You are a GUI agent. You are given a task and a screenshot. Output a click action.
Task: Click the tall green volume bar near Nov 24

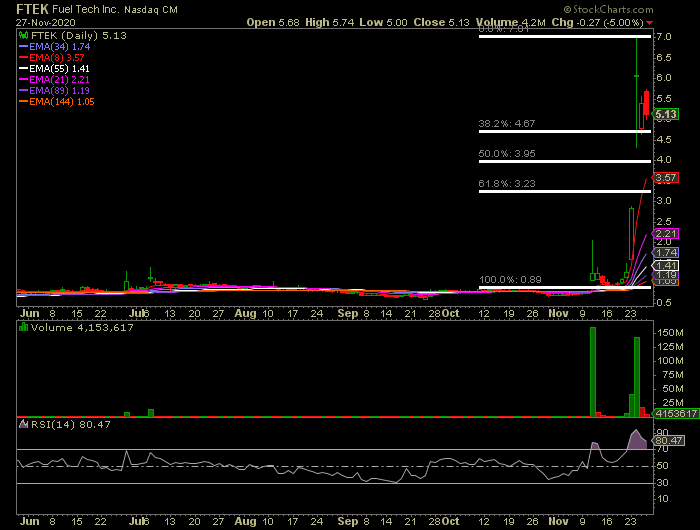(x=637, y=377)
